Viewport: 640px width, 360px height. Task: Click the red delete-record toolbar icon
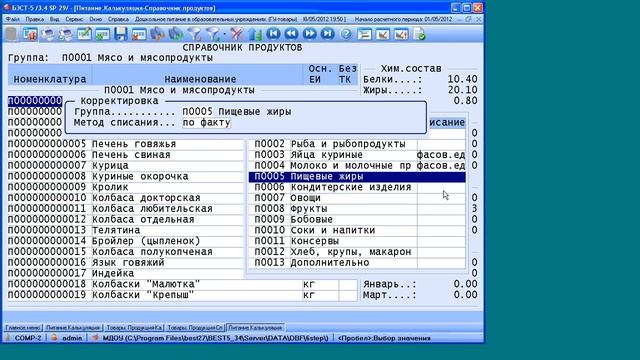[x=139, y=34]
